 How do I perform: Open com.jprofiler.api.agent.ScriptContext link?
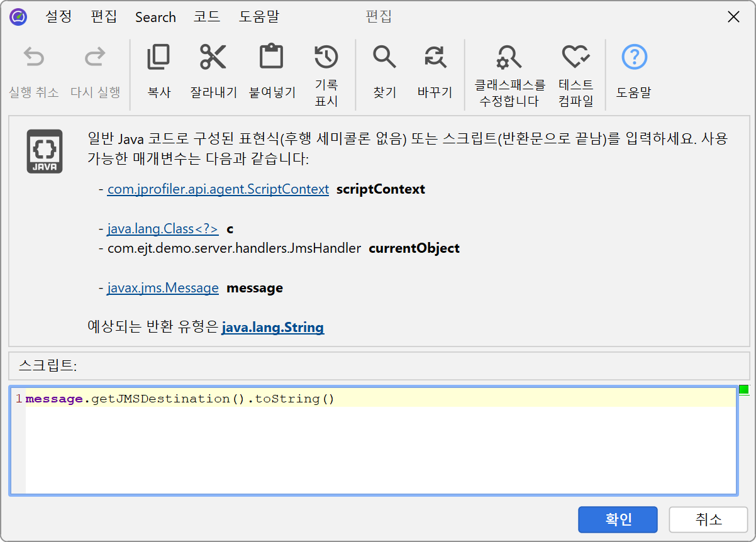click(x=218, y=189)
